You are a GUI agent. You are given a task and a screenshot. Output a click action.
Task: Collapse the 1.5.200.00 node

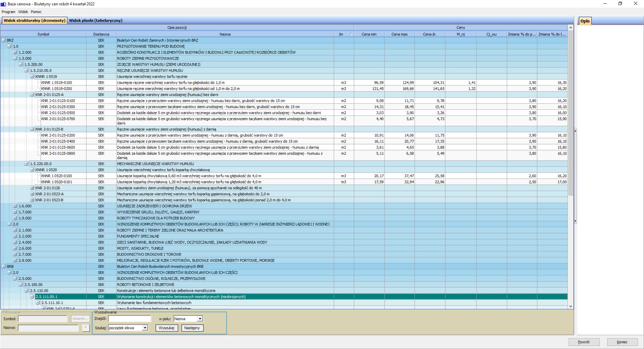[x=21, y=64]
